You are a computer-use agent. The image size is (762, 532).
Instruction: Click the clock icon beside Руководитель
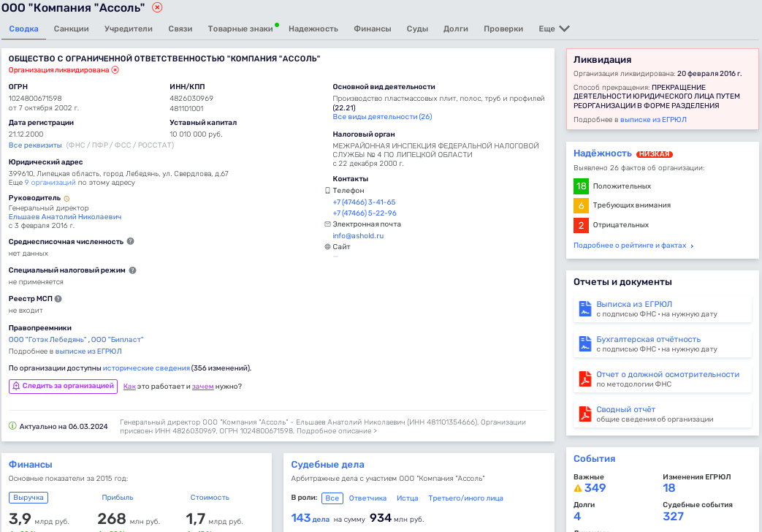(66, 199)
